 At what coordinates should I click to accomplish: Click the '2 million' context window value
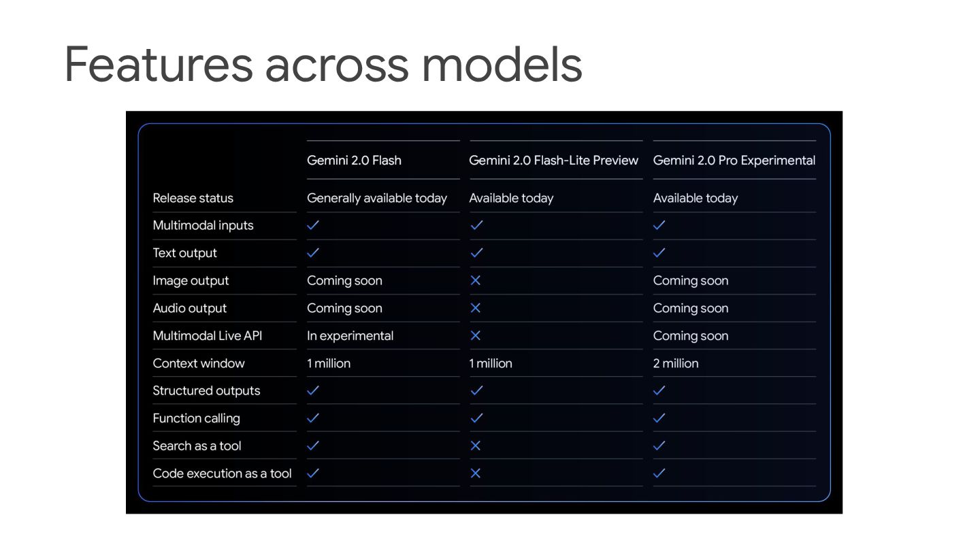[x=676, y=363]
